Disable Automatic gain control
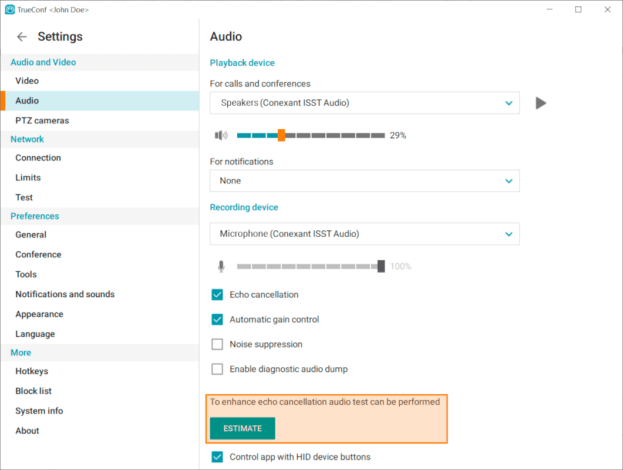The image size is (623, 470). pyautogui.click(x=217, y=319)
